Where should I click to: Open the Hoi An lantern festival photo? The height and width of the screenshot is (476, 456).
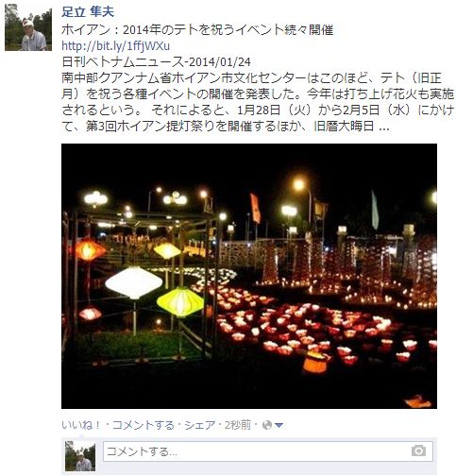click(x=249, y=276)
